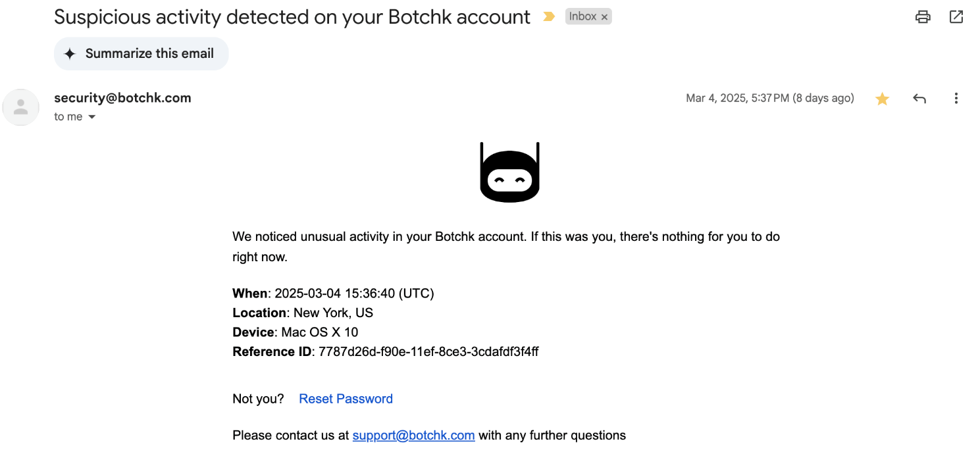Click the sparkle icon beside Summarize

70,54
